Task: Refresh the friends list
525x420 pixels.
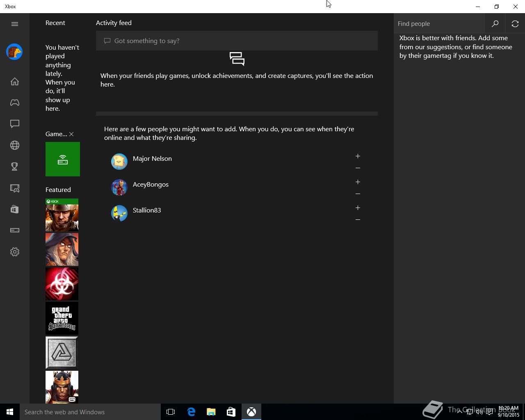Action: (x=515, y=24)
